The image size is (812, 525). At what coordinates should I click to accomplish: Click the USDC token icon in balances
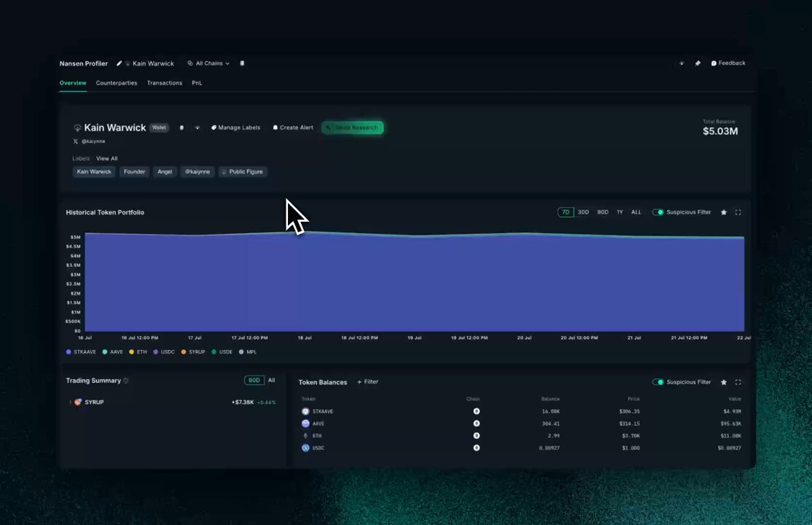(x=305, y=448)
